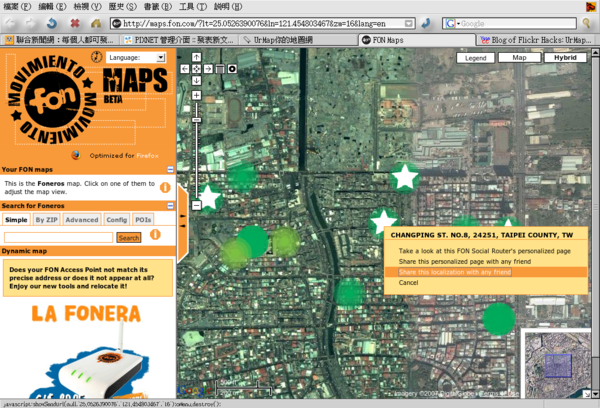Viewport: 600px width, 408px height.
Task: Click the FON Movimiento logo
Action: 52,100
